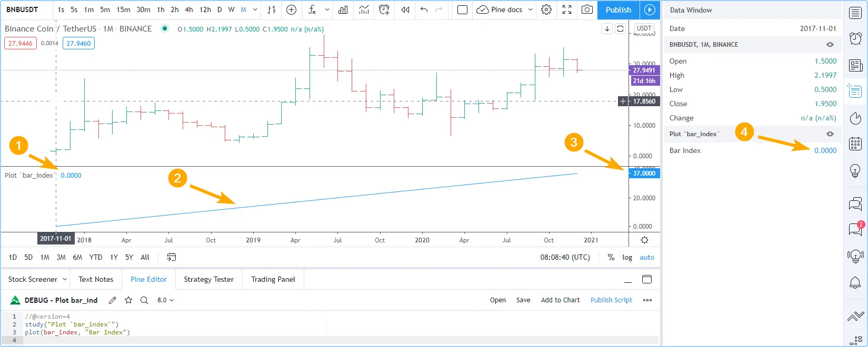Start bar replay

(x=405, y=9)
